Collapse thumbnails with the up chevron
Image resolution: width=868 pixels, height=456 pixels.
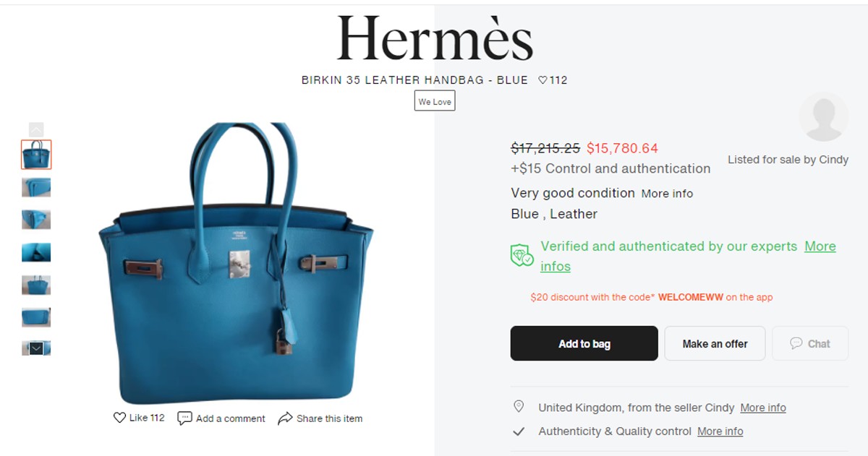point(36,129)
